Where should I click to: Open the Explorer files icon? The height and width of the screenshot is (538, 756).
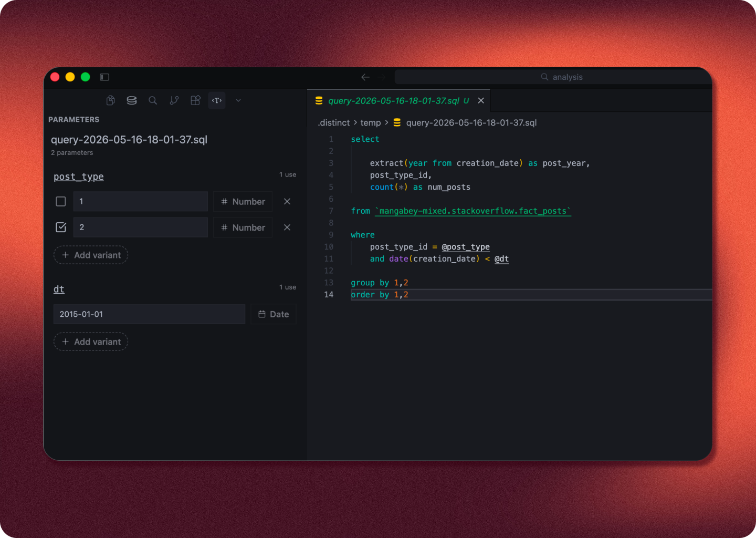tap(110, 100)
